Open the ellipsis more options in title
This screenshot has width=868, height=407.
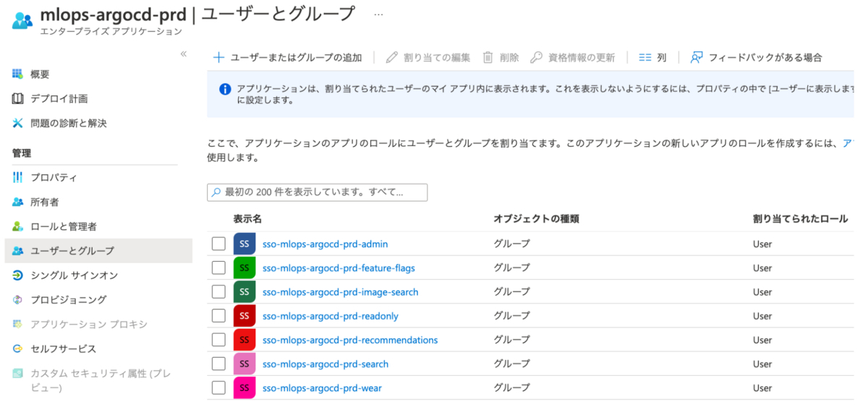[379, 14]
